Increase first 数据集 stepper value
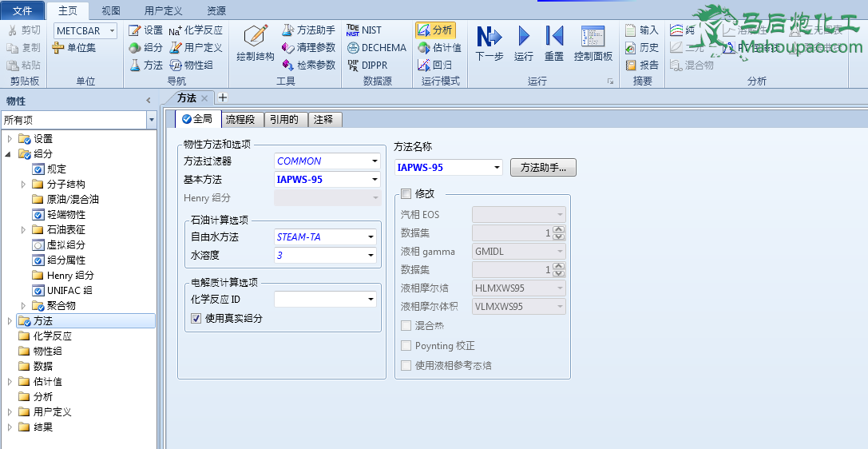Viewport: 868px width, 449px height. tap(558, 229)
